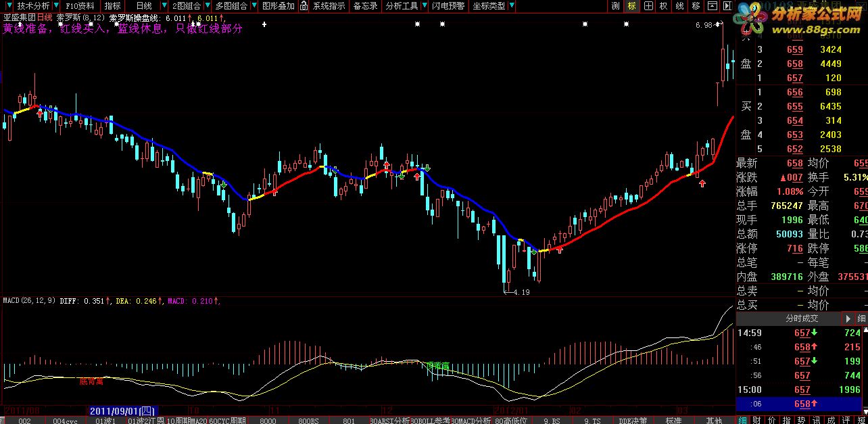Click the 图形叠加 toolbar button
This screenshot has height=424, width=868.
pyautogui.click(x=279, y=6)
